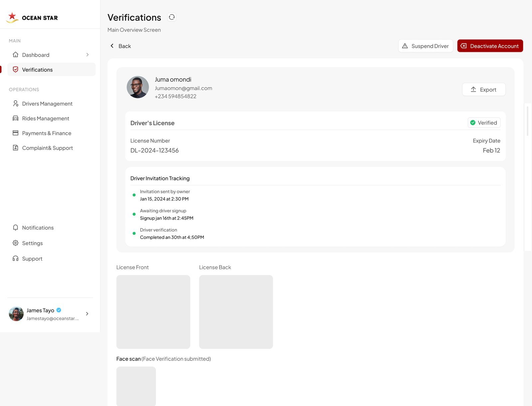Click the vertical scrollbar on right
Viewport: 532px width, 406px height.
point(527,121)
